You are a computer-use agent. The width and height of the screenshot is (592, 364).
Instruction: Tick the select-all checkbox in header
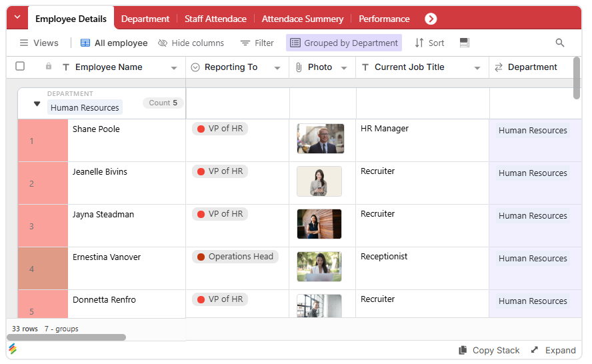pyautogui.click(x=20, y=67)
